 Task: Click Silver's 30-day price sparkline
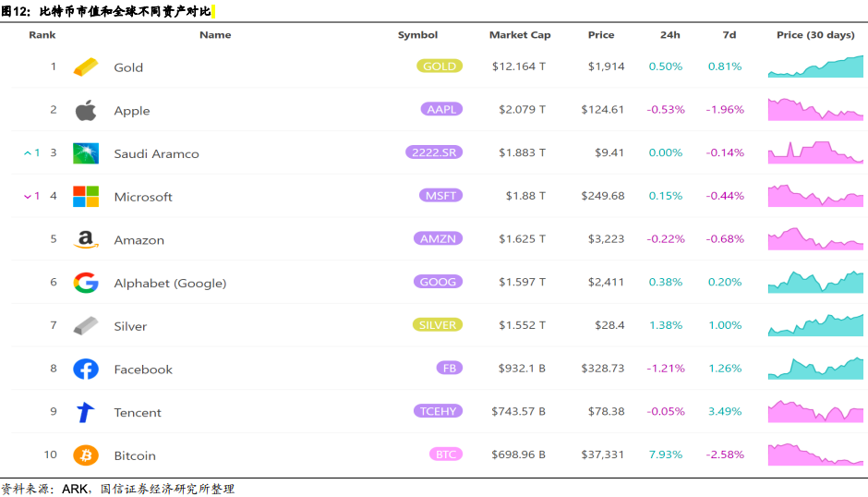click(x=815, y=324)
